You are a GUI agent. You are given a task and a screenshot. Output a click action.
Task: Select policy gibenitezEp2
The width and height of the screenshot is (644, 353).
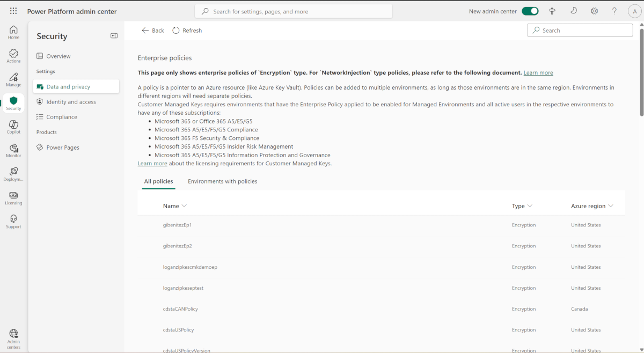point(177,246)
